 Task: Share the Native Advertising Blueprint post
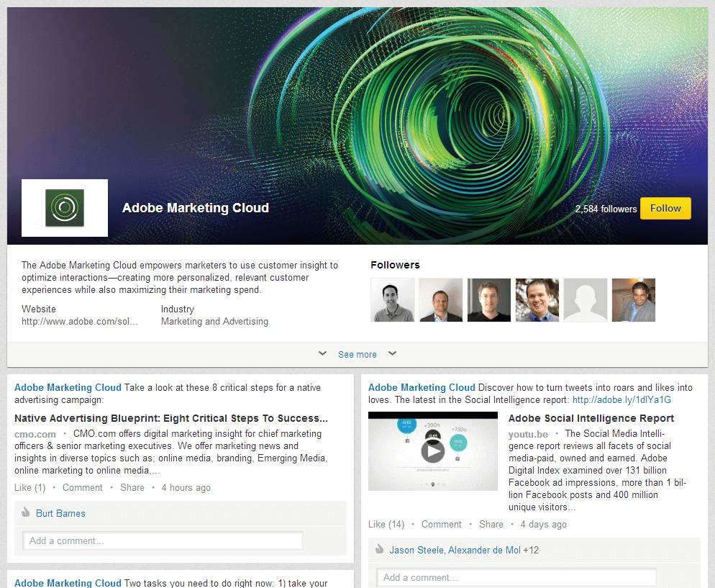point(132,487)
